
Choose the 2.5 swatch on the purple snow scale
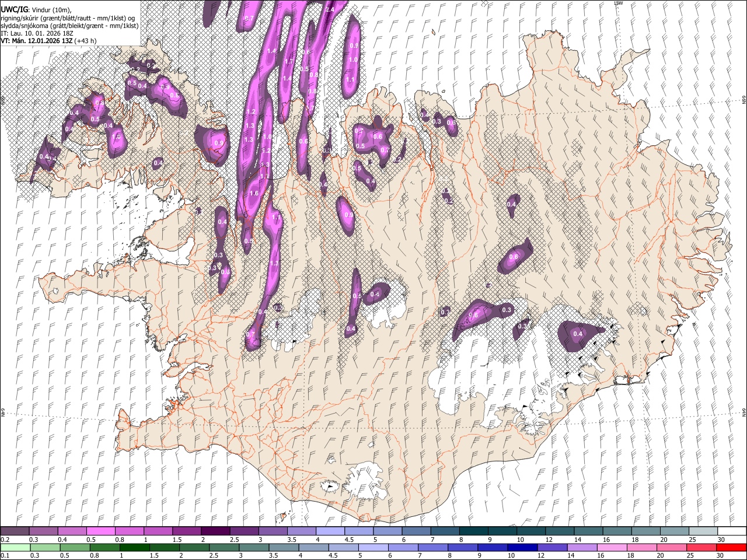click(243, 531)
